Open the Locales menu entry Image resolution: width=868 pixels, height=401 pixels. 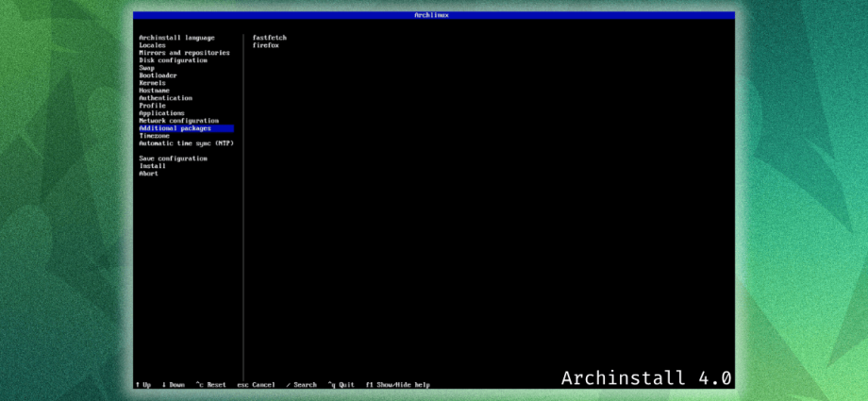[x=152, y=45]
